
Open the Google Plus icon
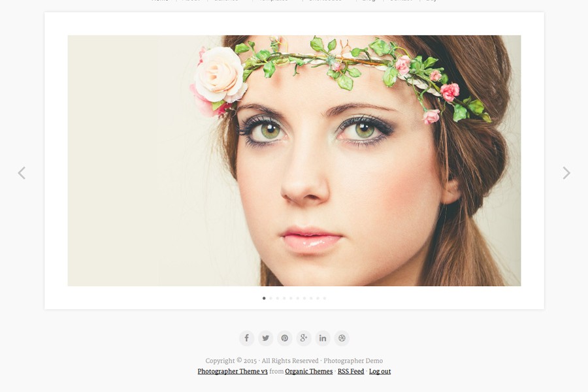coord(304,338)
